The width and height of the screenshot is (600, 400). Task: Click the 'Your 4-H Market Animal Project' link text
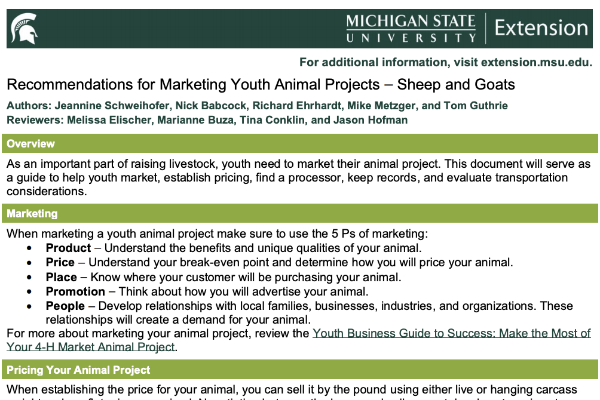click(91, 347)
